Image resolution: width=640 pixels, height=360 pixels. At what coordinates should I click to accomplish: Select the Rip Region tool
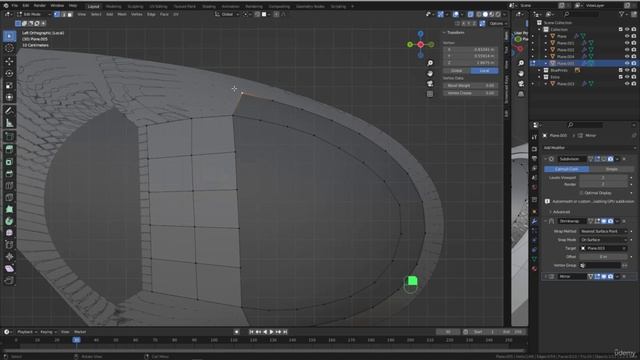9,280
